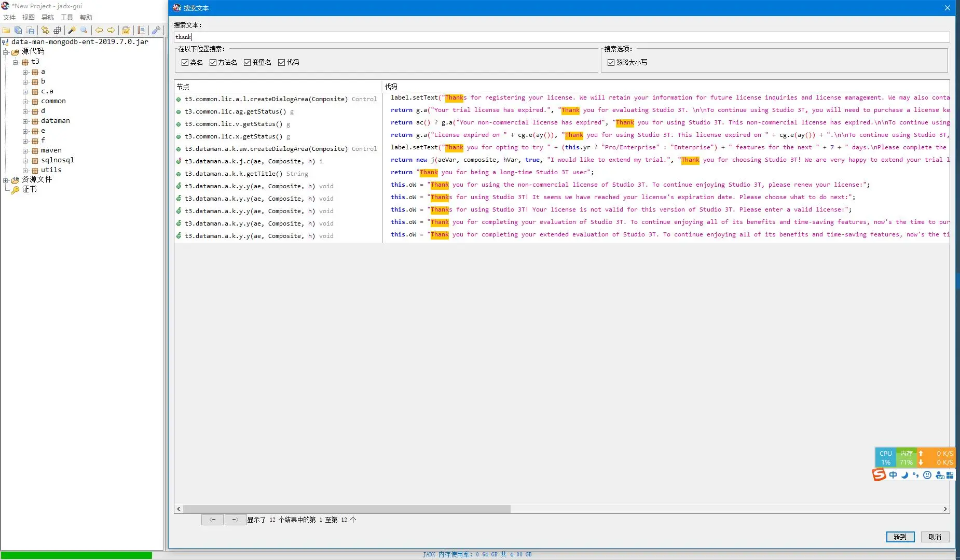Screen dimensions: 960x560
Task: Click the scrollbar left arrow in results
Action: (x=179, y=509)
